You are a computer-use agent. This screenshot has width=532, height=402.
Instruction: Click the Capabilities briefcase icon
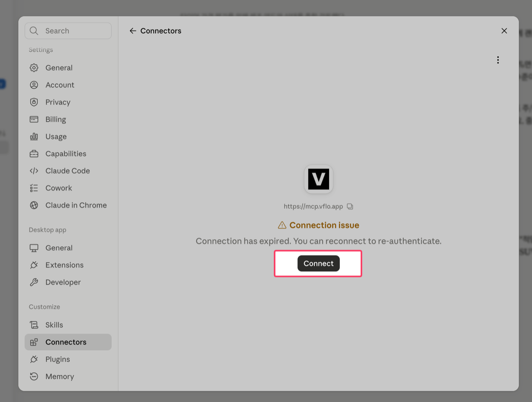[34, 154]
